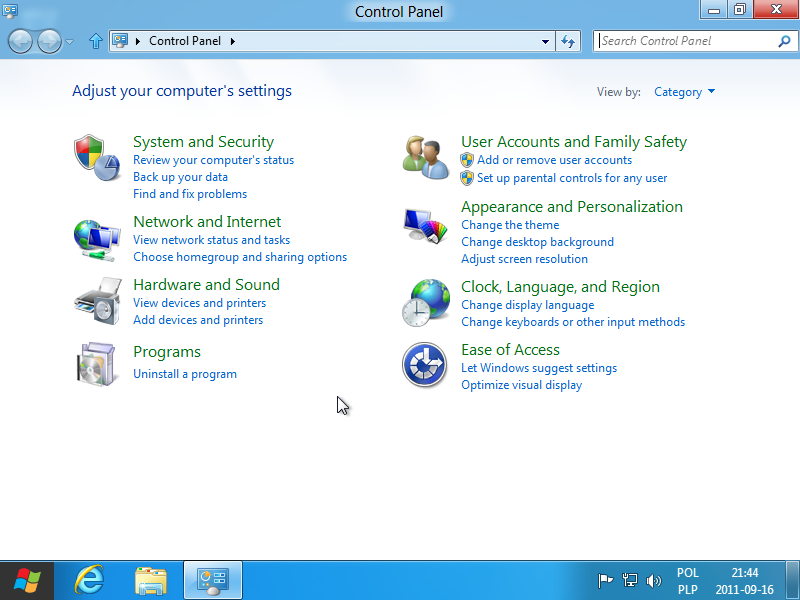Click the Control Panel icon in address bar
Image resolution: width=800 pixels, height=600 pixels.
point(120,40)
